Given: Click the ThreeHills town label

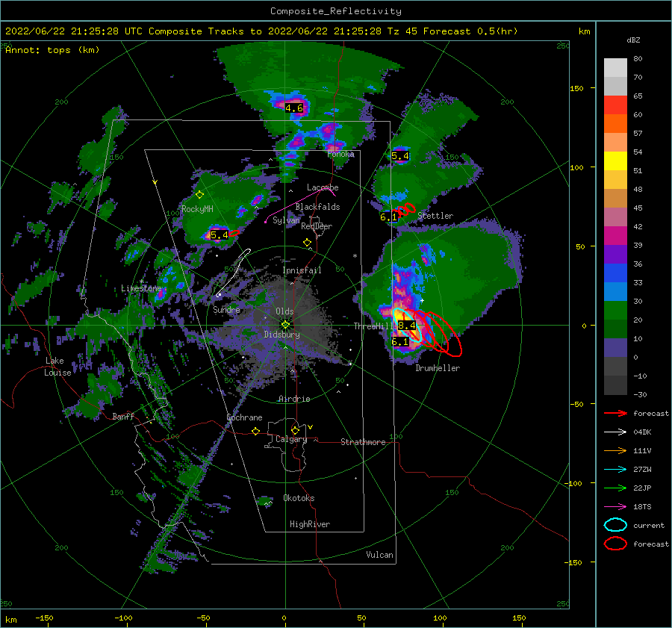Looking at the screenshot, I should [374, 326].
